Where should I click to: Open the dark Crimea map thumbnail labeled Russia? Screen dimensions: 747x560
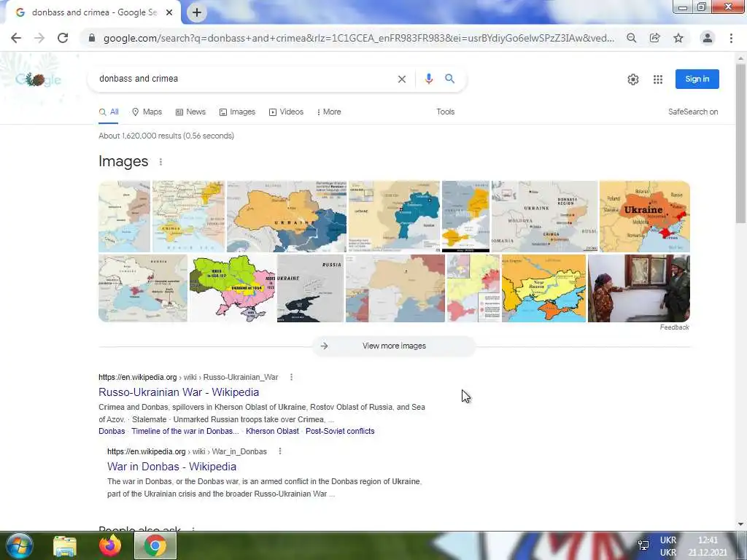pos(310,288)
